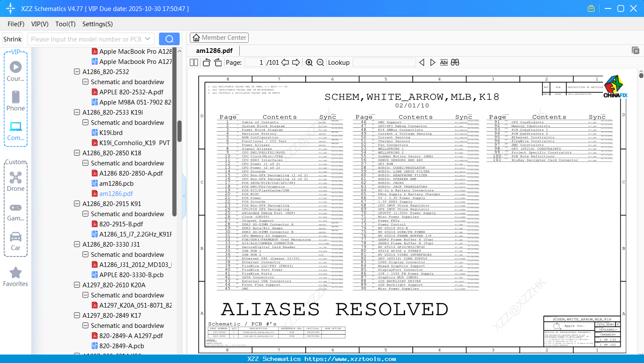This screenshot has height=363, width=644.
Task: Rotate the page counterclockwise
Action: pos(207,63)
